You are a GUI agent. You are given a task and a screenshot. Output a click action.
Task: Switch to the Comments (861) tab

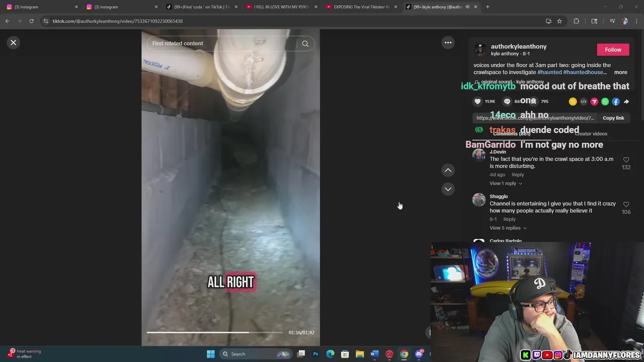tap(512, 134)
